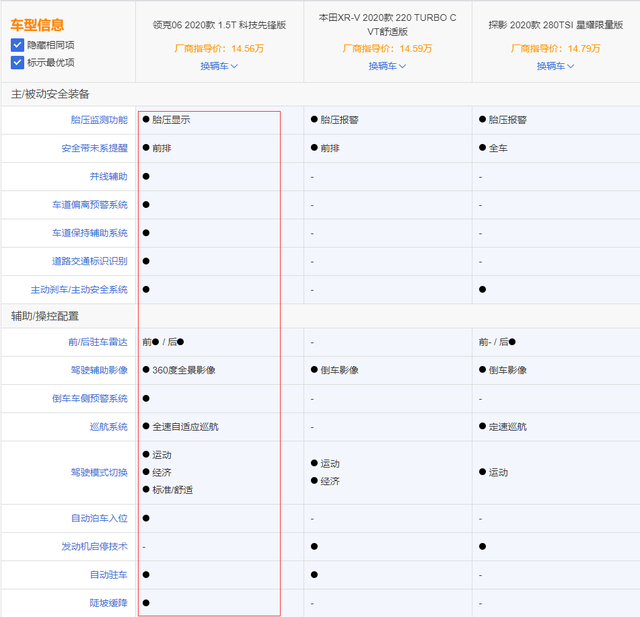Click the 巡航系统 row label
The image size is (640, 617).
[109, 427]
